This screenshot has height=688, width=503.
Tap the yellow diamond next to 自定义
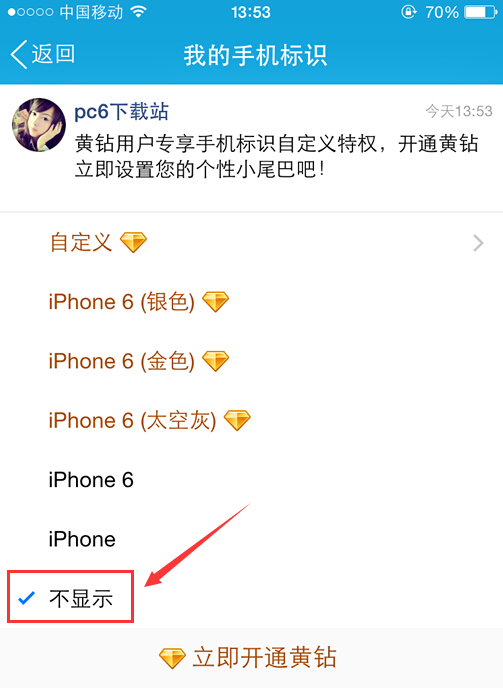pos(133,242)
